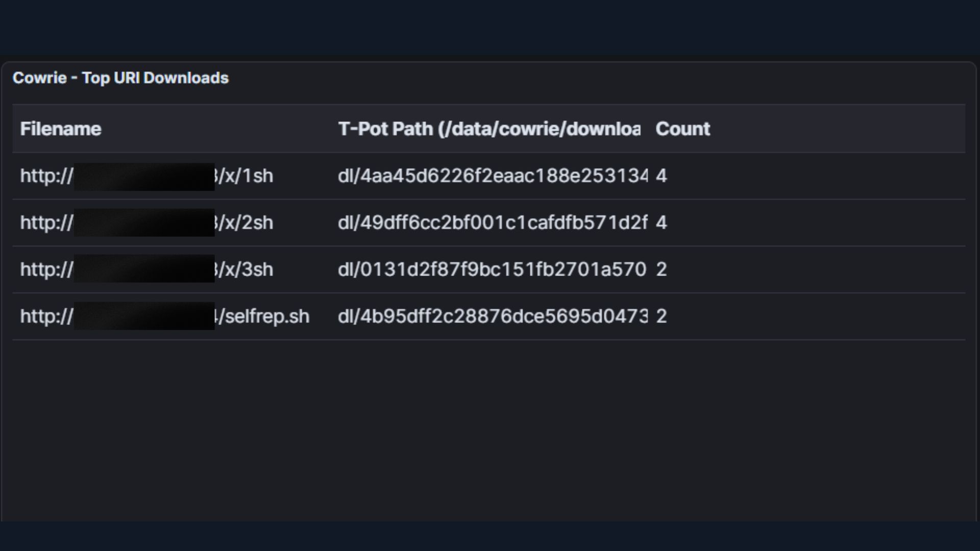Click redacted host in selfrep.sh URL
The image size is (980, 551).
144,316
